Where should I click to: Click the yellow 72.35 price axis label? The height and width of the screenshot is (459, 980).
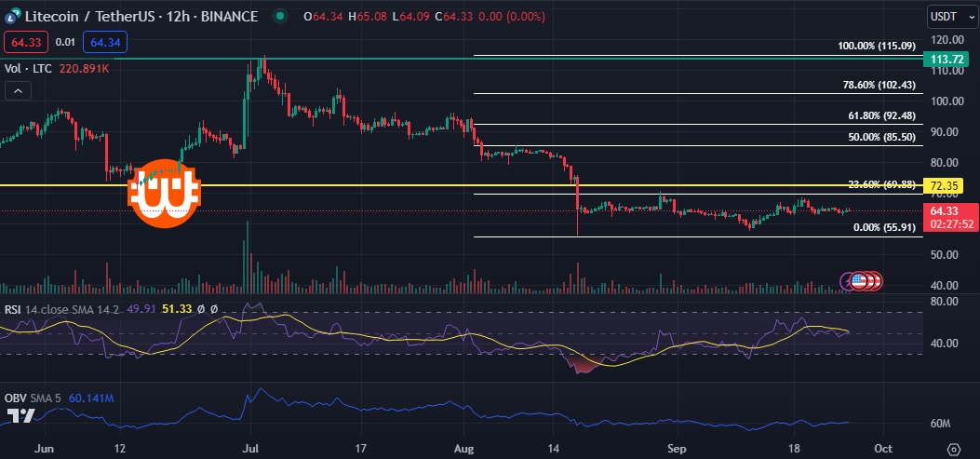click(945, 185)
